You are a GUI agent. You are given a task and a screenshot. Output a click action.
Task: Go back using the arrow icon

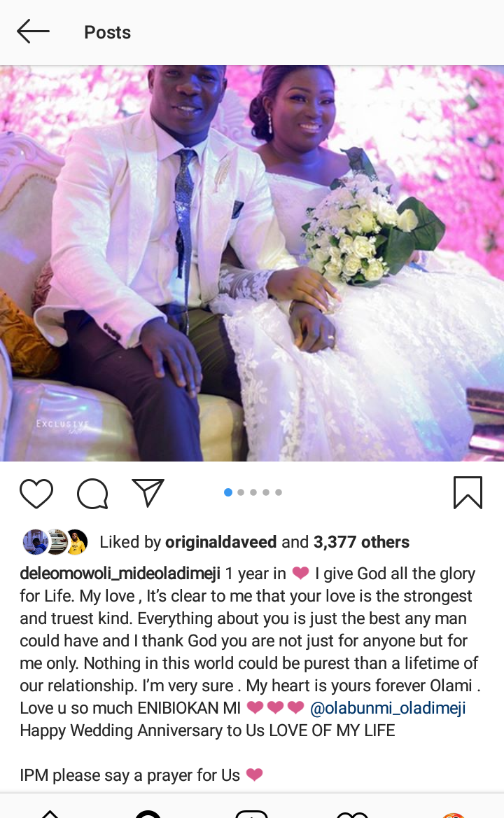[33, 32]
